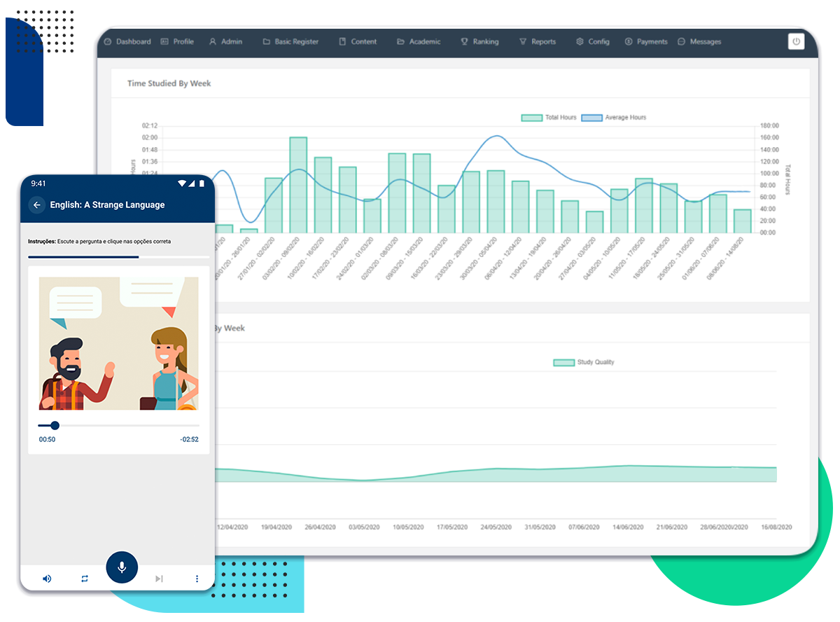Switch to the Dashboard section

[127, 42]
